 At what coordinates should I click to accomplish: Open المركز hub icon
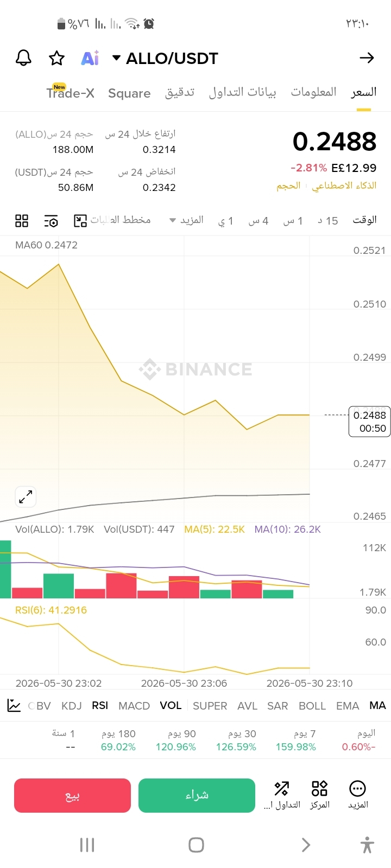click(x=319, y=795)
